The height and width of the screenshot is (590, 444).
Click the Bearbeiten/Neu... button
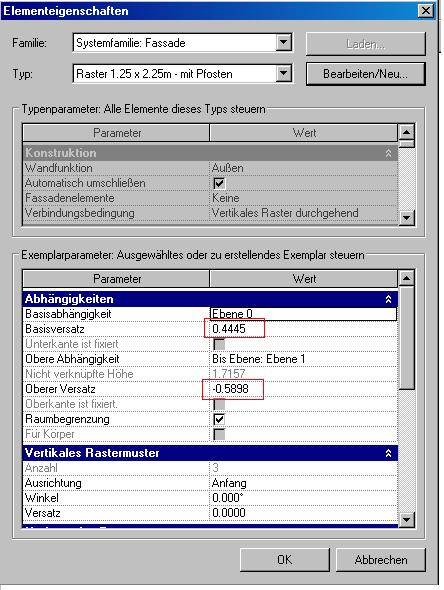pyautogui.click(x=365, y=74)
